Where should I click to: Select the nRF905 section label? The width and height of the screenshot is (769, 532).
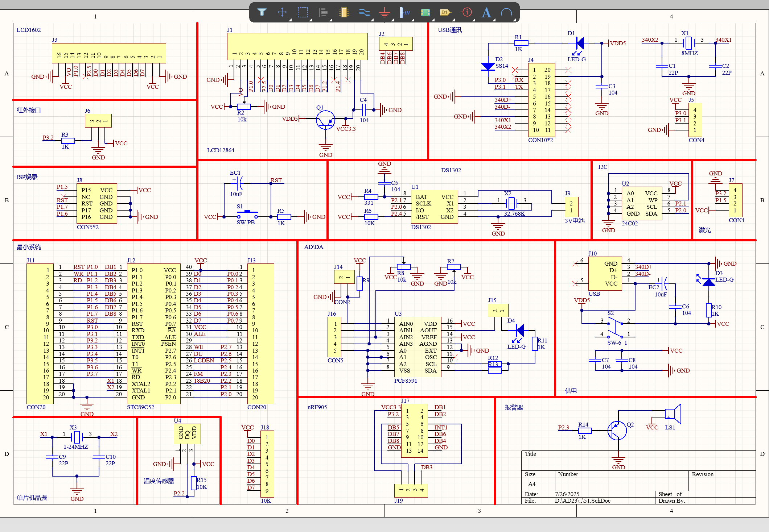[317, 407]
